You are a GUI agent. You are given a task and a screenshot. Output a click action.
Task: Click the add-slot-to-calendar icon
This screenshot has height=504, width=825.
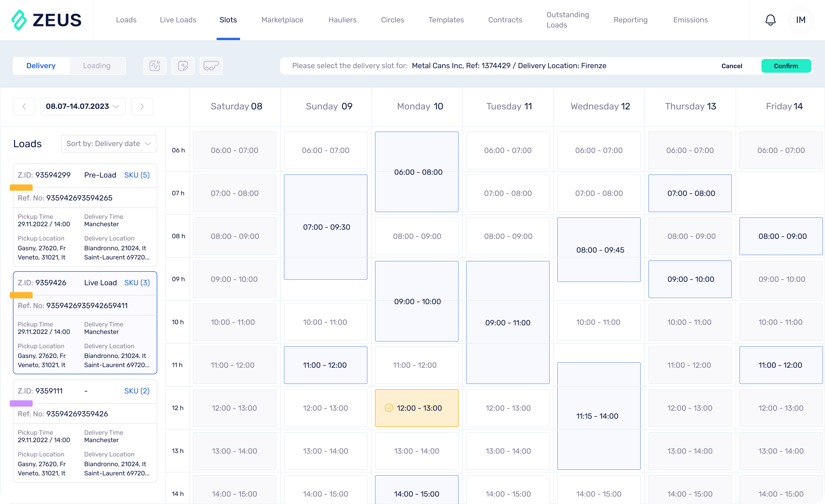tap(183, 66)
